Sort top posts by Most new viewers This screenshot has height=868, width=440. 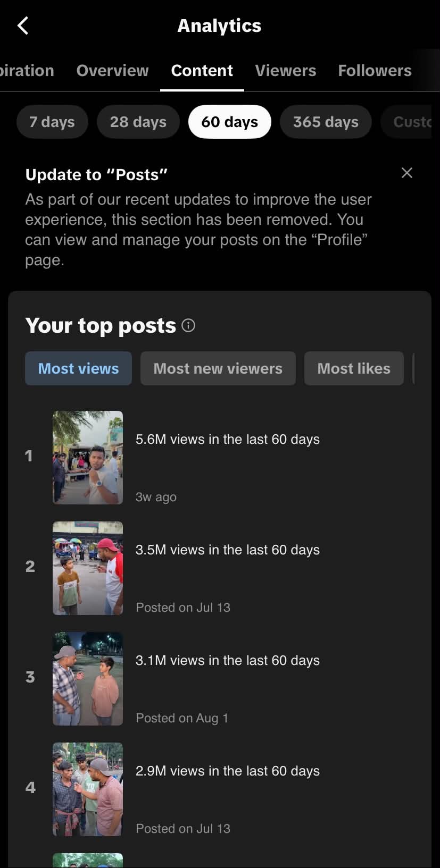pos(218,368)
